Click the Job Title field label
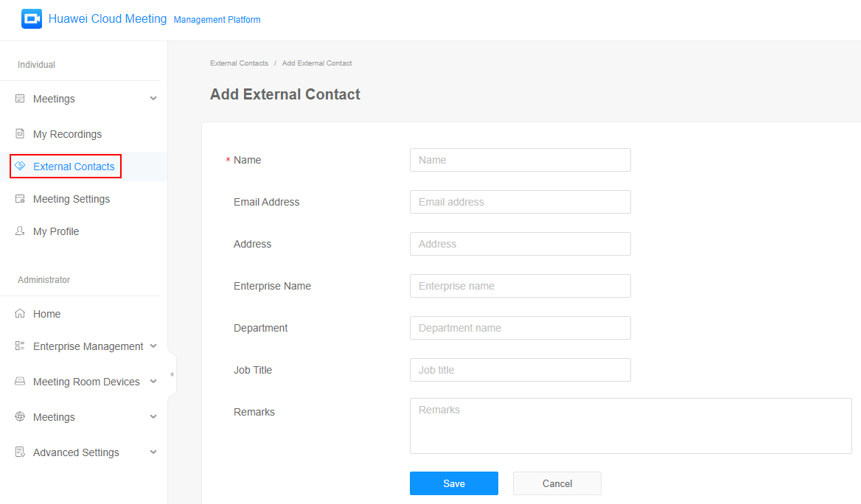The height and width of the screenshot is (504, 861). pyautogui.click(x=253, y=370)
